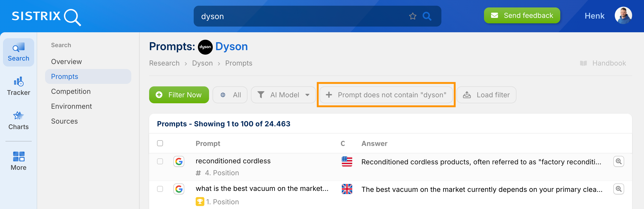Click the 1. Position label

point(222,202)
